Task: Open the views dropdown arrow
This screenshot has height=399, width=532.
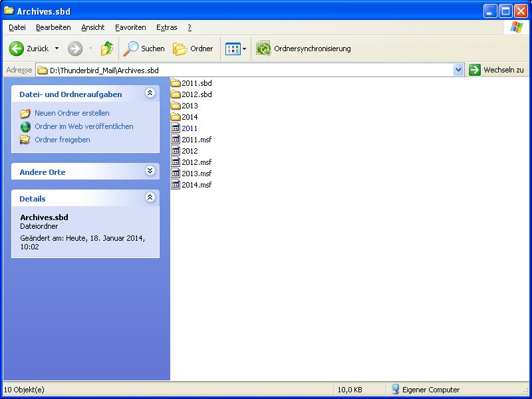Action: tap(244, 49)
